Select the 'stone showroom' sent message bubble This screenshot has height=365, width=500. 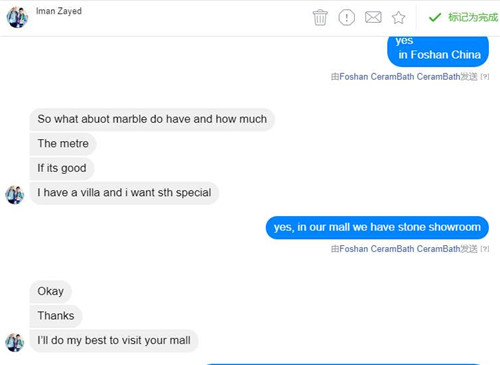pos(377,227)
